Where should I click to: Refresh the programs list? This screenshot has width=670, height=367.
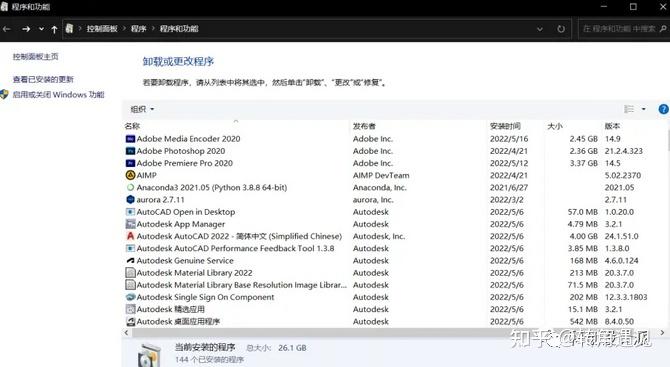click(561, 29)
